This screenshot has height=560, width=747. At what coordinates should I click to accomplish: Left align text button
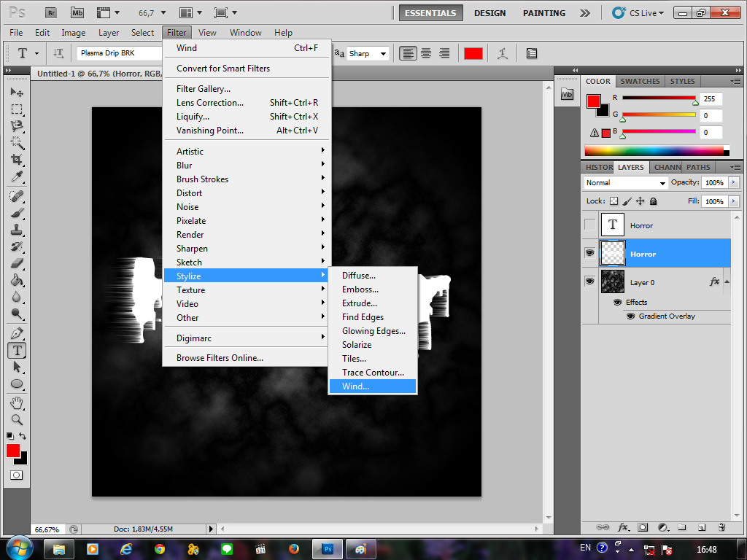407,53
